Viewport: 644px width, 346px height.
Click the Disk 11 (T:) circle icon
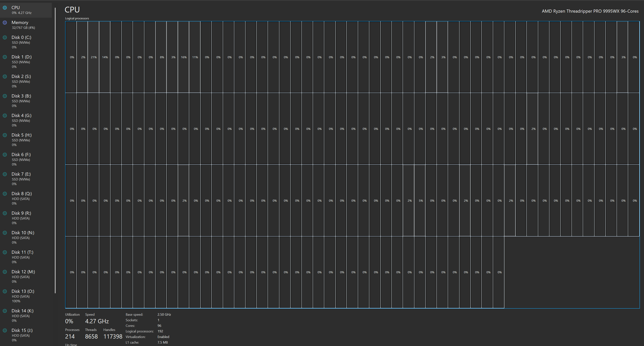[x=5, y=252]
